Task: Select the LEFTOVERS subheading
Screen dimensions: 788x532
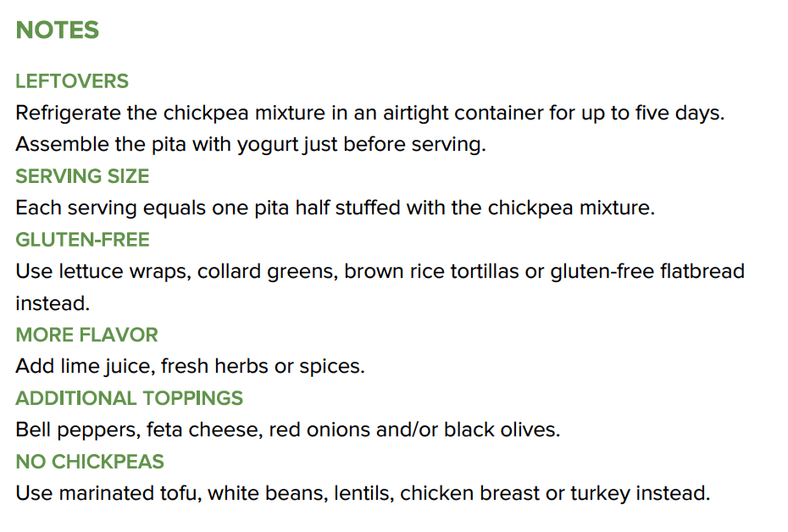Action: point(72,80)
